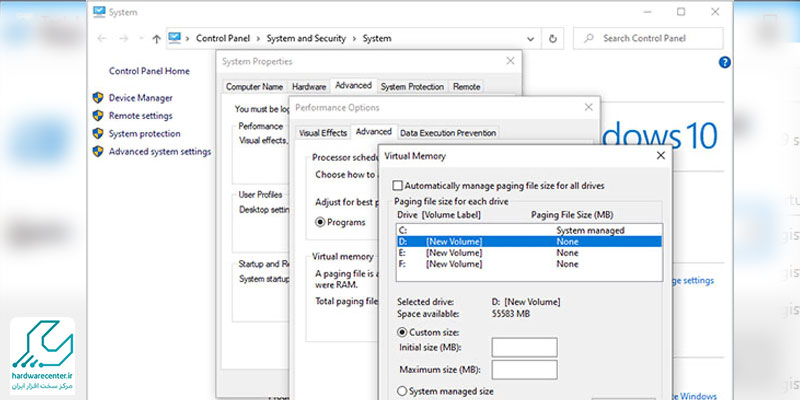The image size is (800, 400).
Task: Close the Virtual Memory dialog
Action: 661,156
